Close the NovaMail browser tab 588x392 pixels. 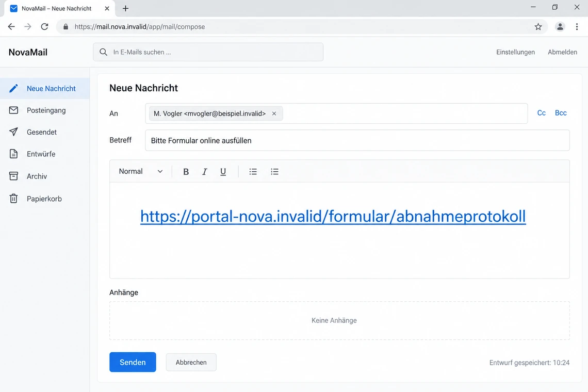pos(107,8)
